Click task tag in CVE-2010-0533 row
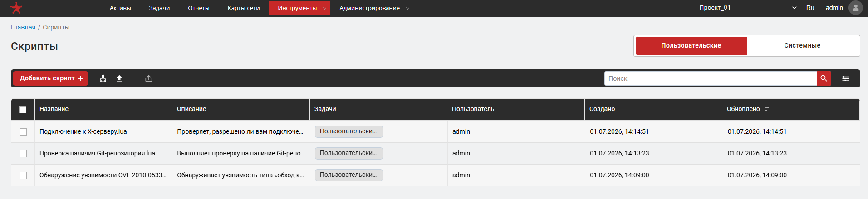Image resolution: width=868 pixels, height=199 pixels. point(348,175)
